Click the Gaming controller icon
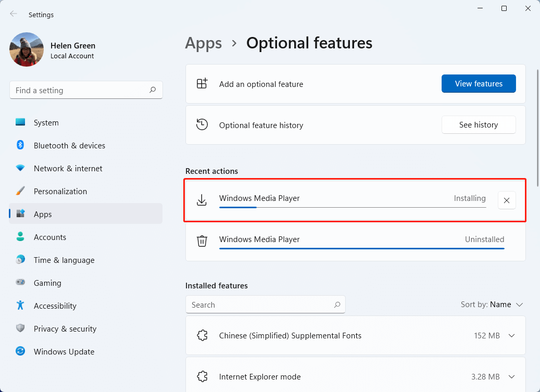Image resolution: width=540 pixels, height=392 pixels. click(x=20, y=282)
